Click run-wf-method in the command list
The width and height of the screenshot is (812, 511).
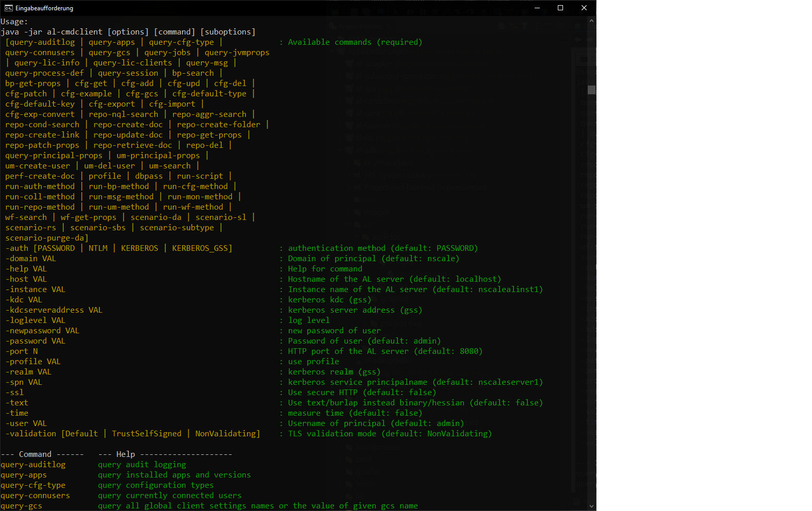[x=193, y=207]
